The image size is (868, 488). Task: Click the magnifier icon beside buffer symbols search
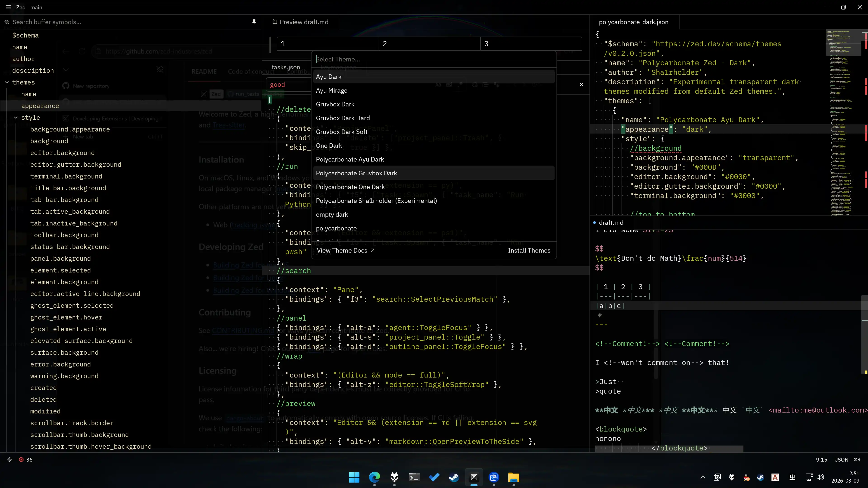pyautogui.click(x=6, y=22)
